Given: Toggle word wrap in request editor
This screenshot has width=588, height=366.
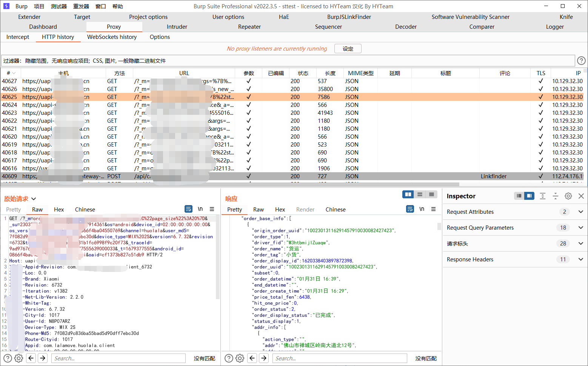Looking at the screenshot, I should [x=188, y=209].
